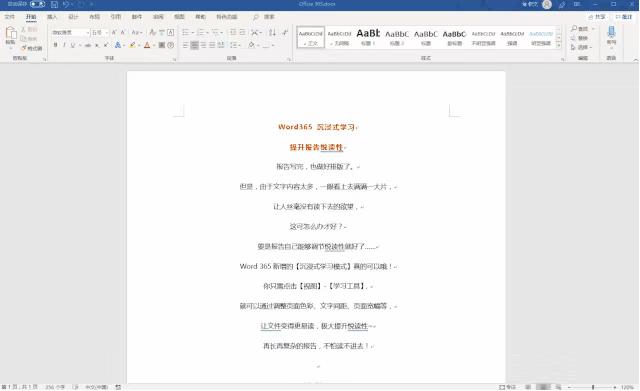Open the Change Case Aa dropdown
640x391 pixels.
point(137,32)
